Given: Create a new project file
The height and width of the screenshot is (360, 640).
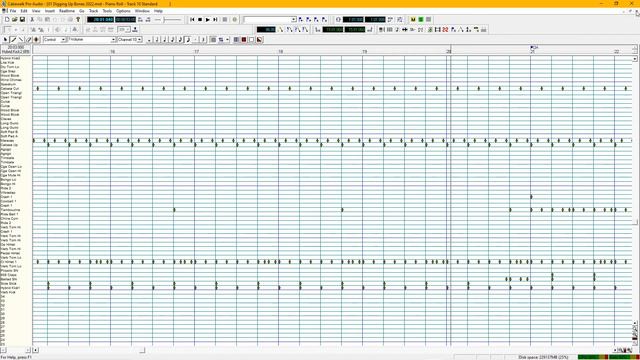Looking at the screenshot, I should click(x=7, y=20).
